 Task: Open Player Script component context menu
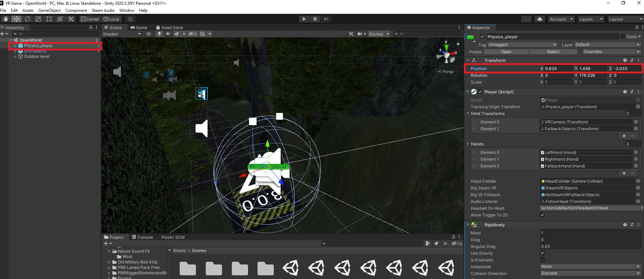639,92
